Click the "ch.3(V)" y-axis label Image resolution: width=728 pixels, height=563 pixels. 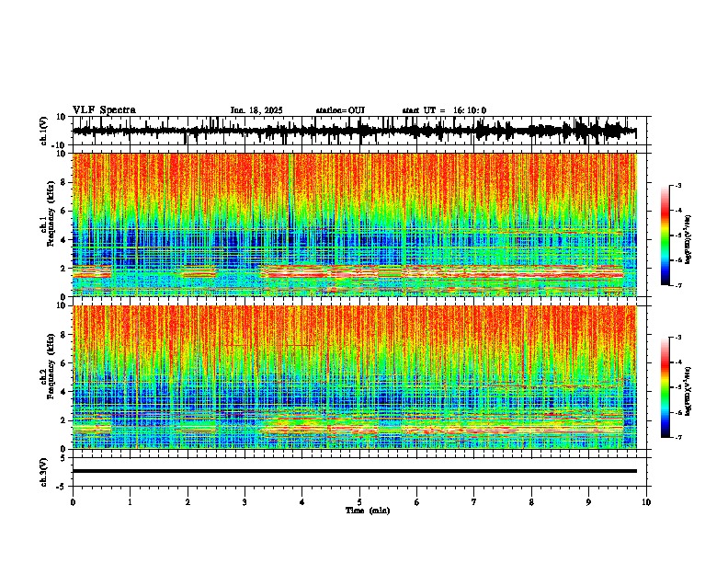click(44, 473)
